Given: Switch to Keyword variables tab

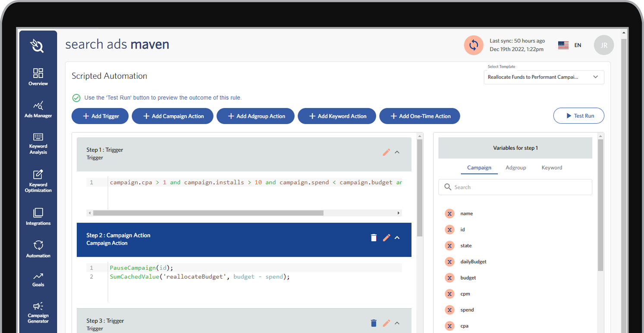Looking at the screenshot, I should (x=552, y=168).
